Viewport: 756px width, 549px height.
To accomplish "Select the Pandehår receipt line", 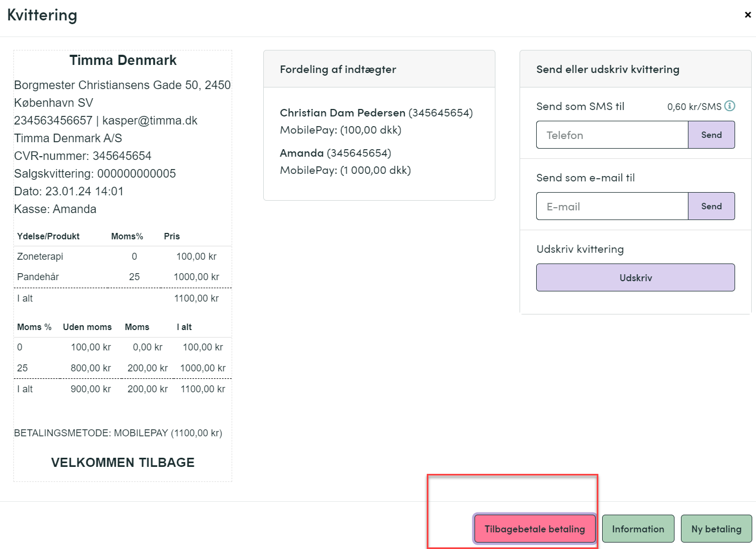I will (x=123, y=277).
